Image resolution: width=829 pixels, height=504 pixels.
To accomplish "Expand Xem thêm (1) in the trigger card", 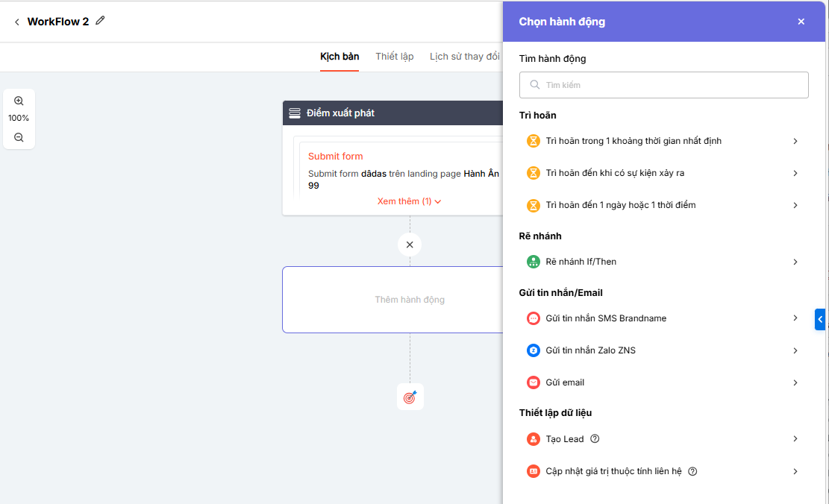I will (409, 201).
